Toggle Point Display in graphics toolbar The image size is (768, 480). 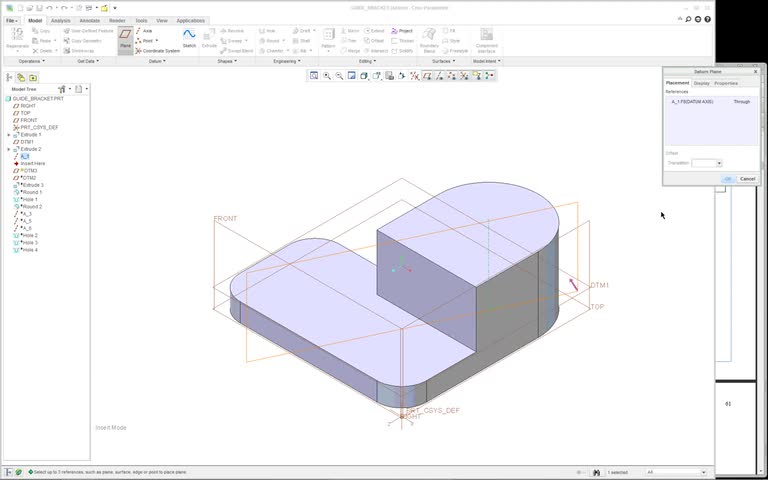452,75
